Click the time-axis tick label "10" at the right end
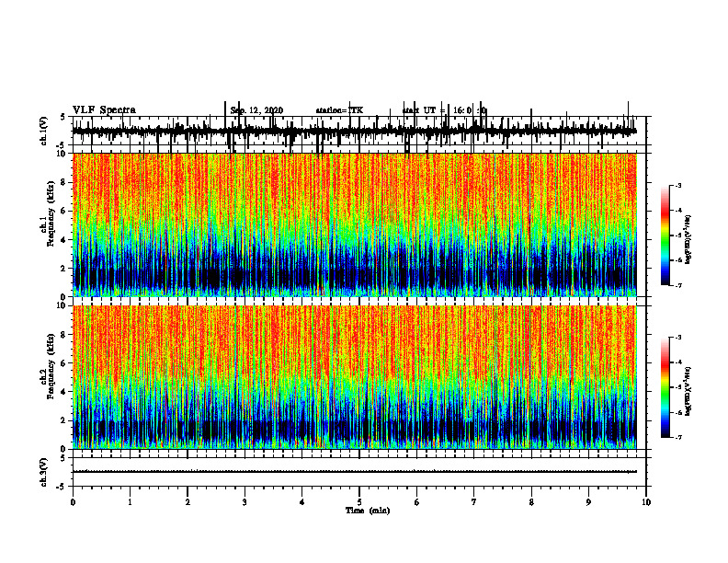Screen dimensions: 728x563 pos(646,502)
